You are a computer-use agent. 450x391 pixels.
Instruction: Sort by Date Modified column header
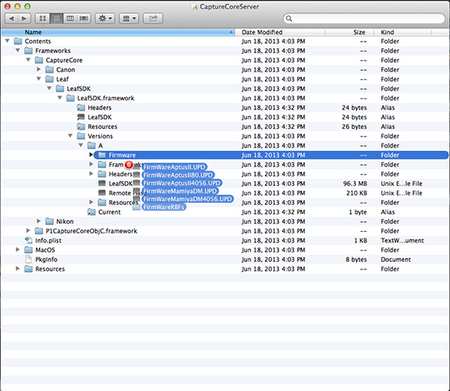[x=280, y=32]
